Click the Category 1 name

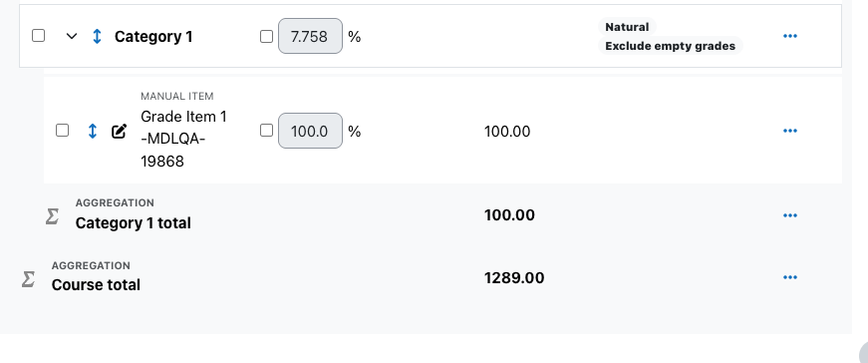pos(153,37)
